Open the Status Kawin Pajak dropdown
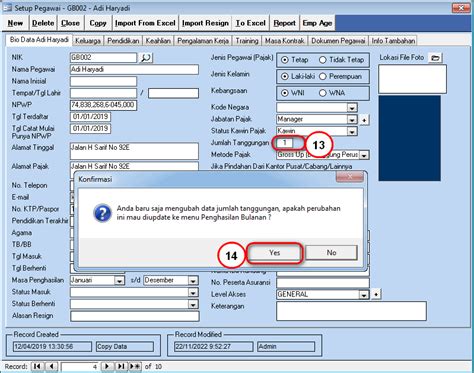Viewport: 474px width, 373px height. [352, 131]
